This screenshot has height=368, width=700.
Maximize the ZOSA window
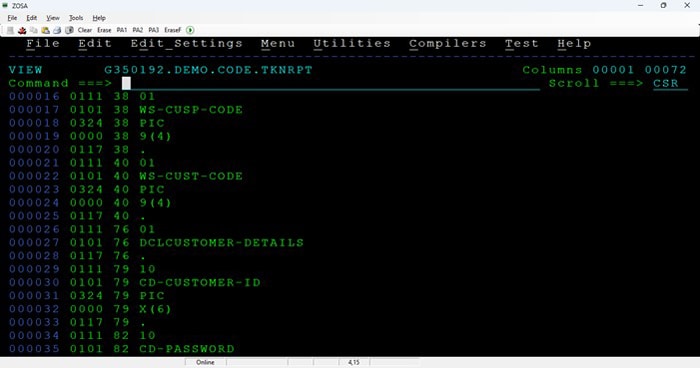point(664,5)
